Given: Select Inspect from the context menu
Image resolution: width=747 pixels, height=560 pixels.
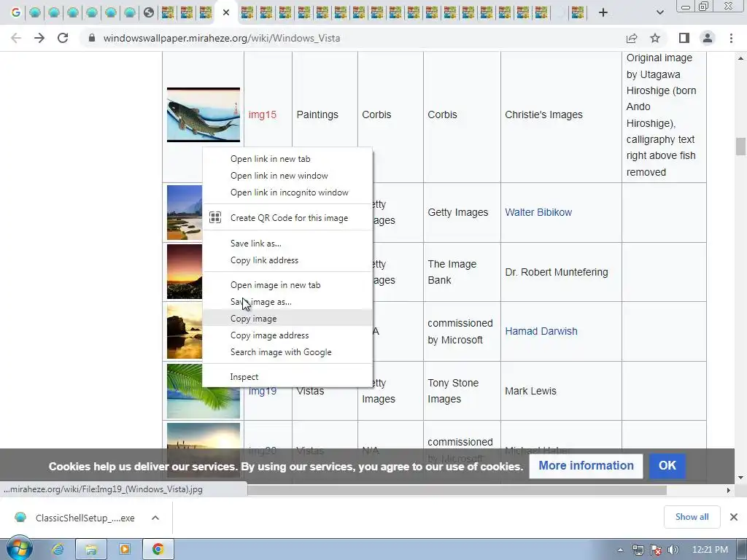Looking at the screenshot, I should pyautogui.click(x=287, y=377).
